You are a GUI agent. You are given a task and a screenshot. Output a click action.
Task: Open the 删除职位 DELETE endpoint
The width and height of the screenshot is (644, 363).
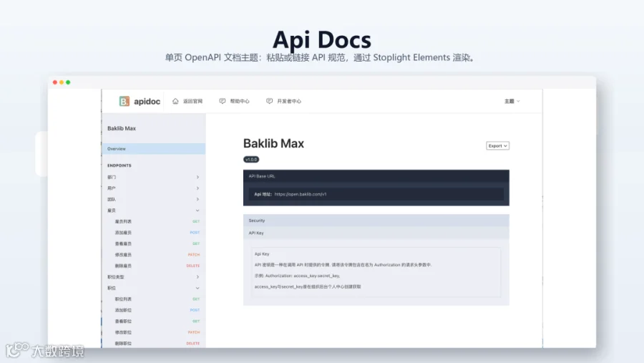(x=154, y=343)
